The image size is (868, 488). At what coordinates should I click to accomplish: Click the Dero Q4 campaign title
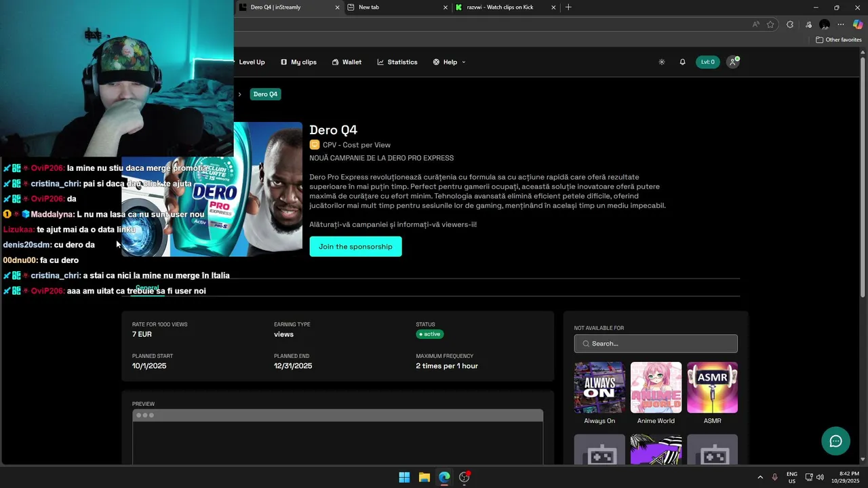pyautogui.click(x=333, y=130)
